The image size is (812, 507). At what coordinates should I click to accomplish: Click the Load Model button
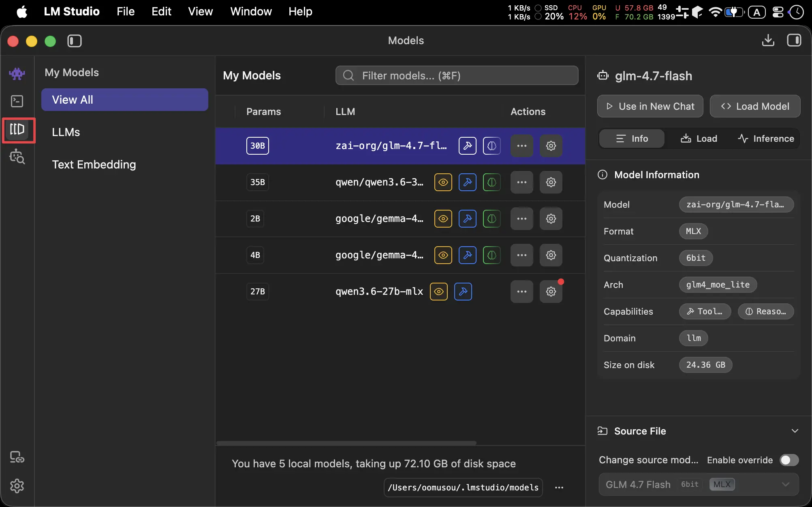tap(755, 106)
